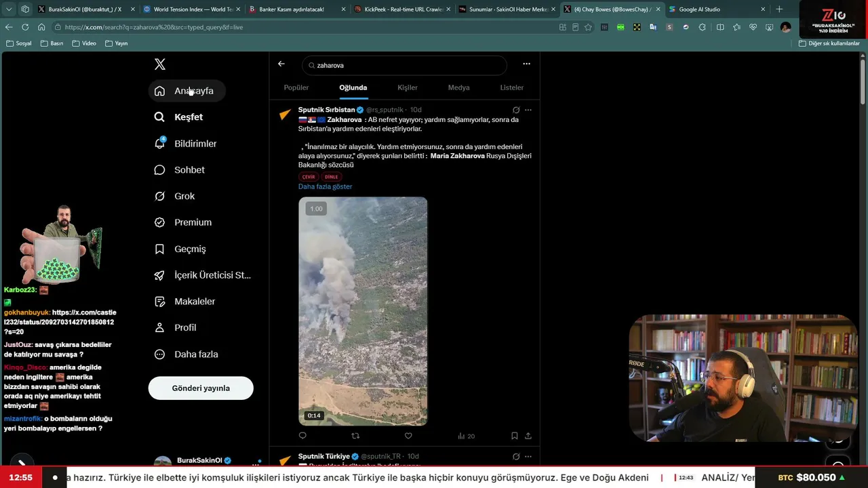Open more options on Sputnik Türkiye post
This screenshot has height=488, width=868.
pos(528,457)
